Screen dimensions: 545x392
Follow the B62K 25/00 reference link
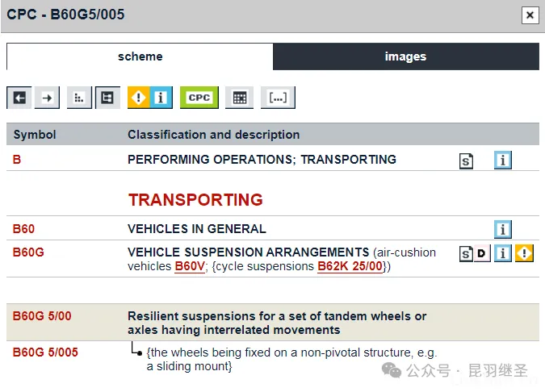[350, 266]
